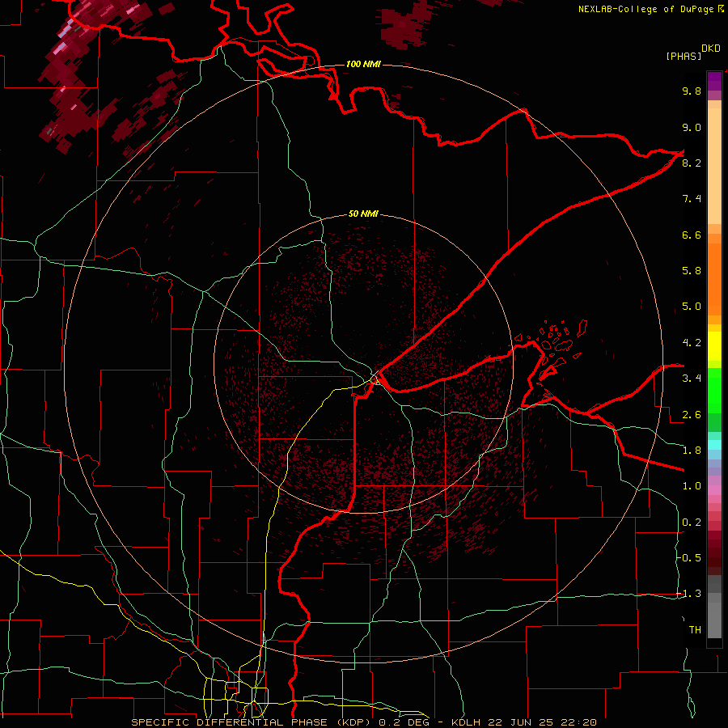The width and height of the screenshot is (728, 728).
Task: Click the 2.6 scale value
Action: [x=692, y=415]
